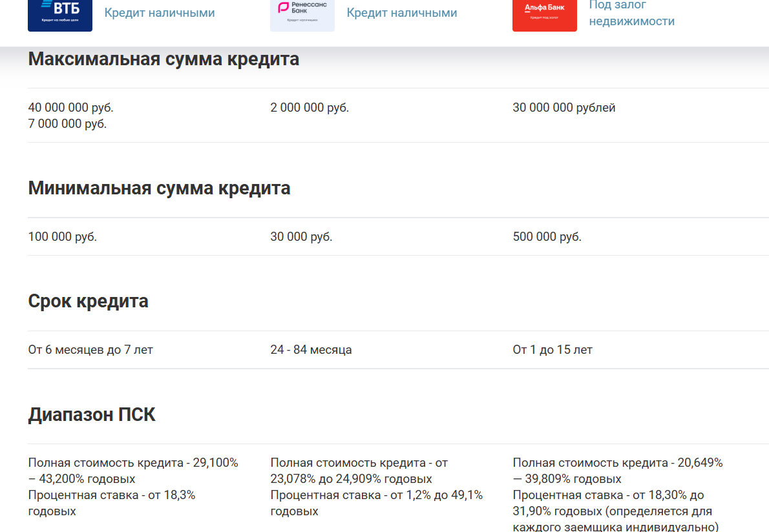Select the Alfa Bank '20,649% — 39,809%' PSK text
This screenshot has height=532, width=769.
[617, 471]
